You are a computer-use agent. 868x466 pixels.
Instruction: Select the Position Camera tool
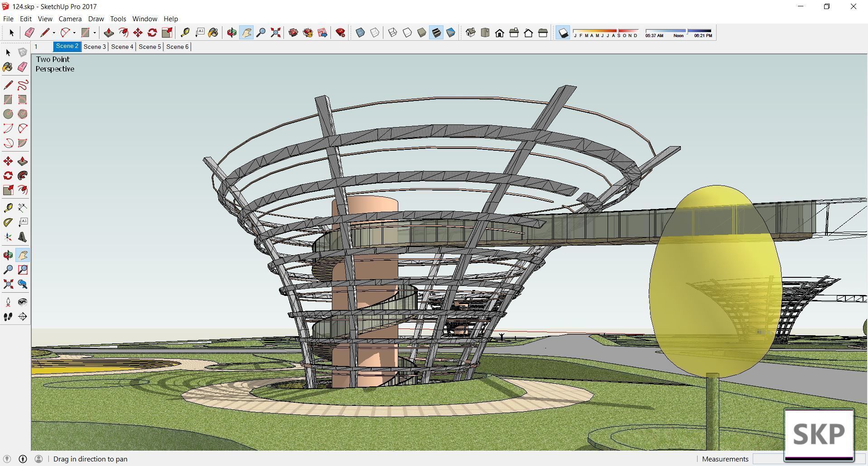click(8, 302)
